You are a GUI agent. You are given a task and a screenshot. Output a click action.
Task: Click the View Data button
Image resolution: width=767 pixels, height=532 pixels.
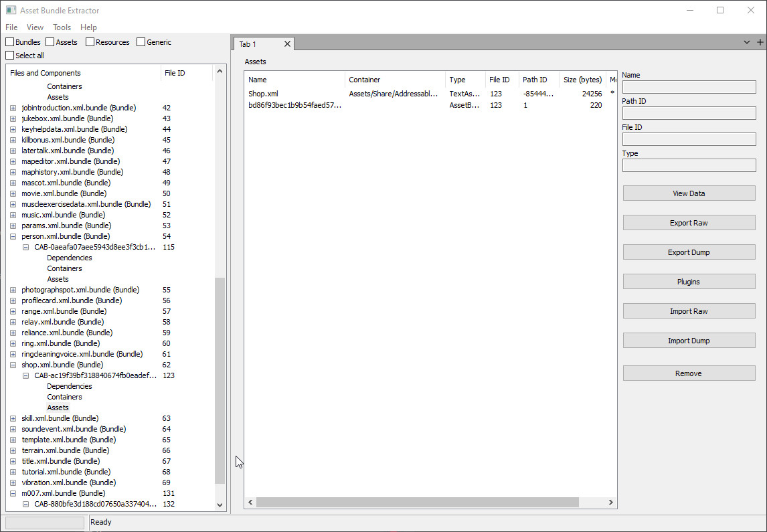(689, 193)
